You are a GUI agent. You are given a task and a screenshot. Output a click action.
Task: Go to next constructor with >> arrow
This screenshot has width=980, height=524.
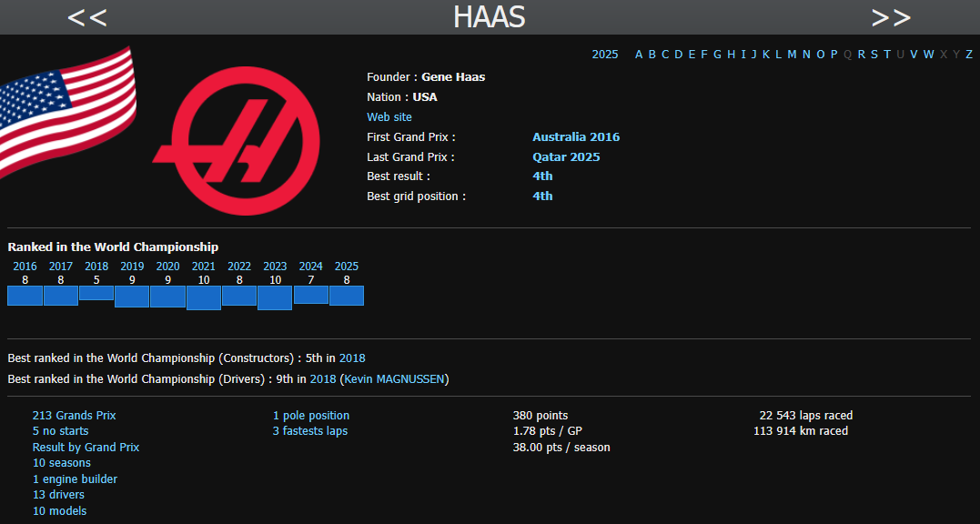point(891,17)
